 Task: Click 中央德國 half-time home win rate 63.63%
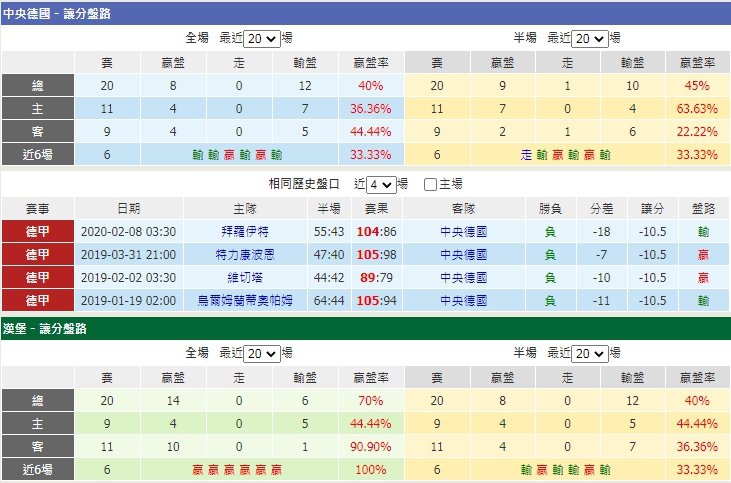(x=697, y=109)
